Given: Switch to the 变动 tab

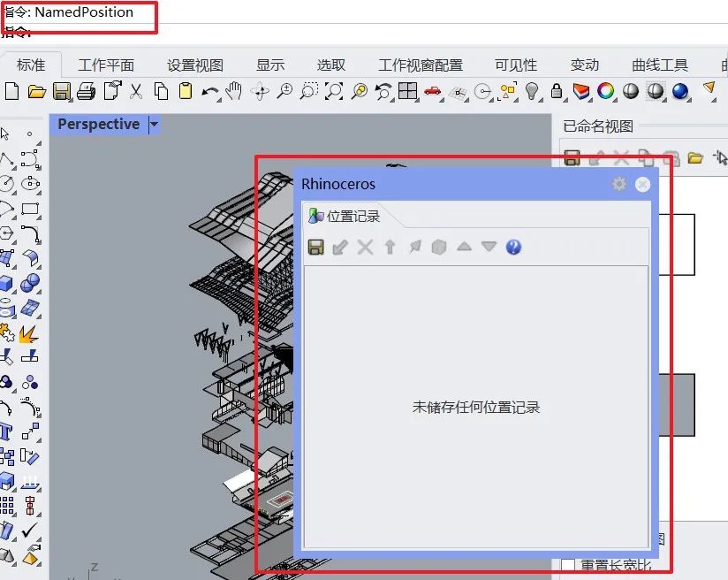Looking at the screenshot, I should click(585, 65).
